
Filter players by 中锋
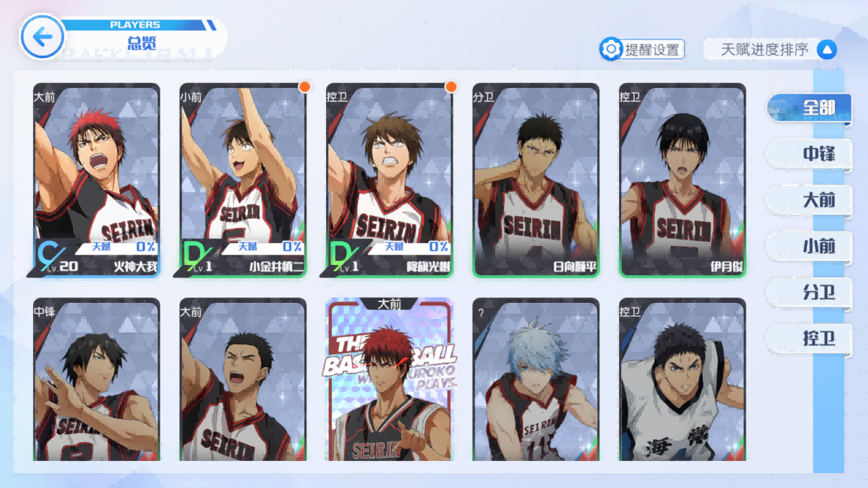[809, 154]
